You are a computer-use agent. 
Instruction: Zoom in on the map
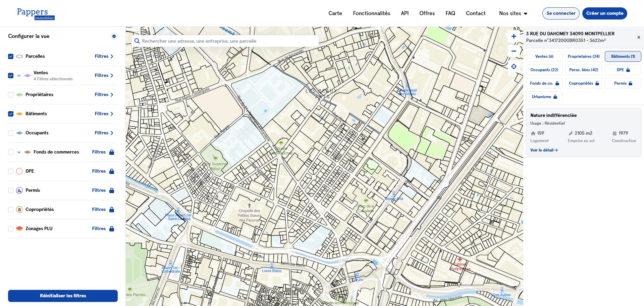pyautogui.click(x=514, y=36)
